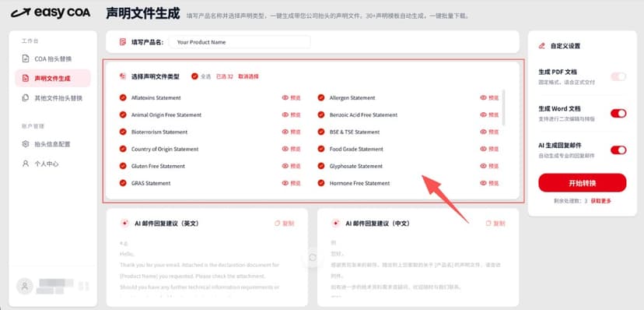Uncheck Allergen Statement checkbox
The height and width of the screenshot is (310, 644).
321,98
